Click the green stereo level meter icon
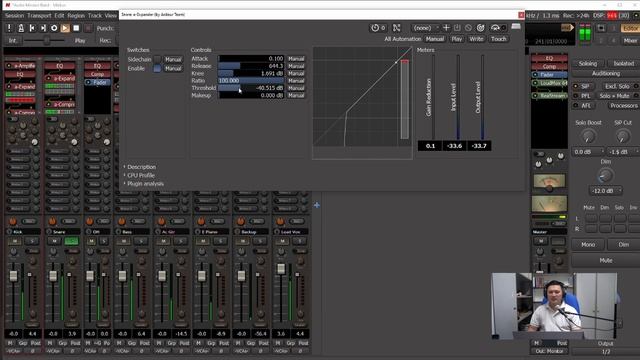640x360 pixels. [x=585, y=33]
